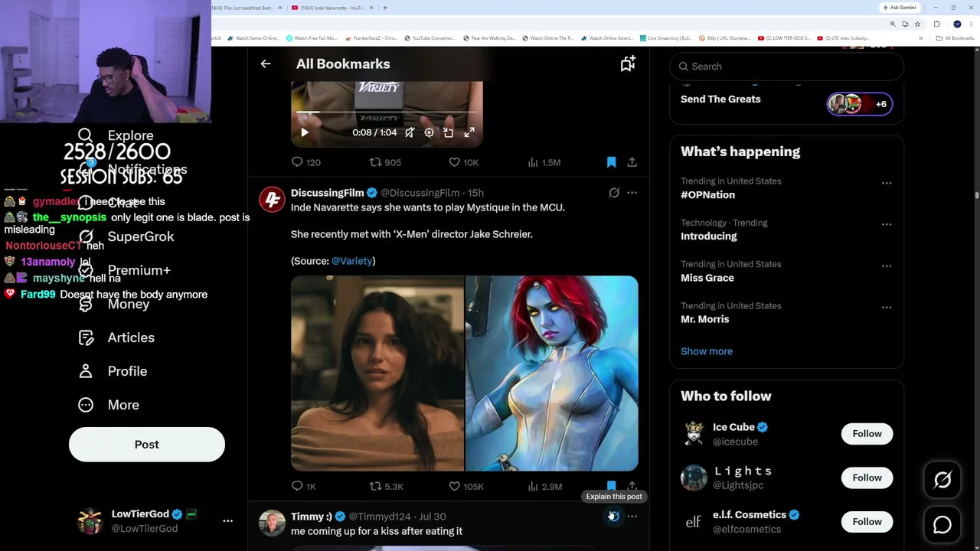Click Grok explain icon on DiscussingFilm post

[614, 193]
